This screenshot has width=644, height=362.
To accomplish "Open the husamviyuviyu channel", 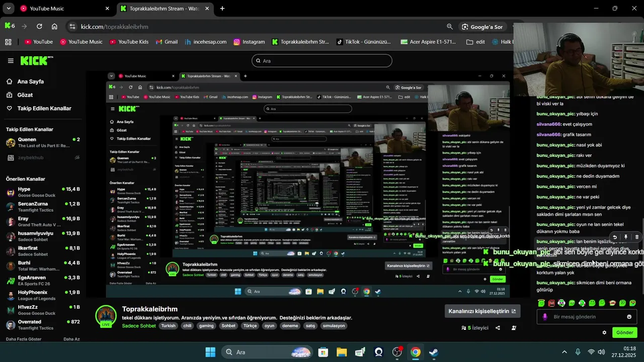I will (x=43, y=236).
